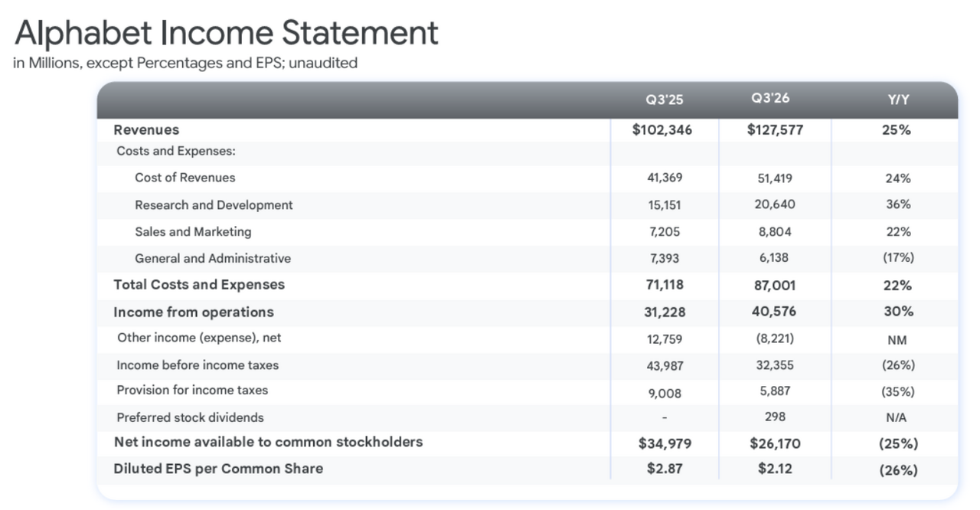
Task: Select the 36% year-over-year figure
Action: tap(897, 204)
